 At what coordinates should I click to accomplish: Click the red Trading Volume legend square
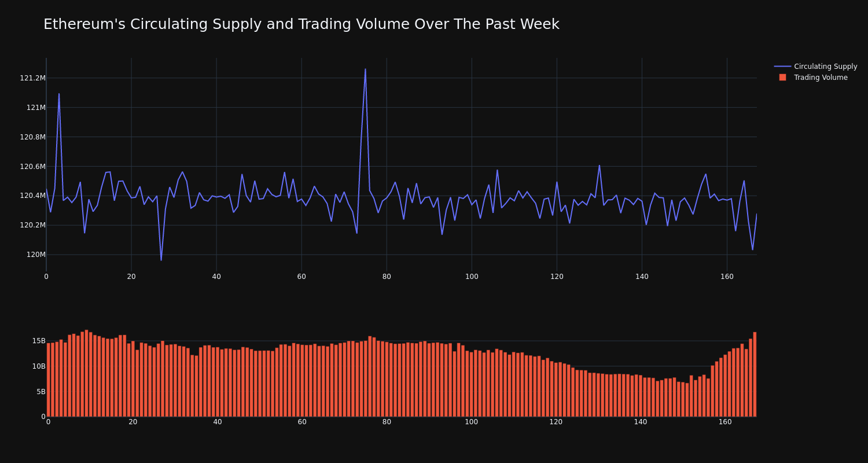[782, 78]
